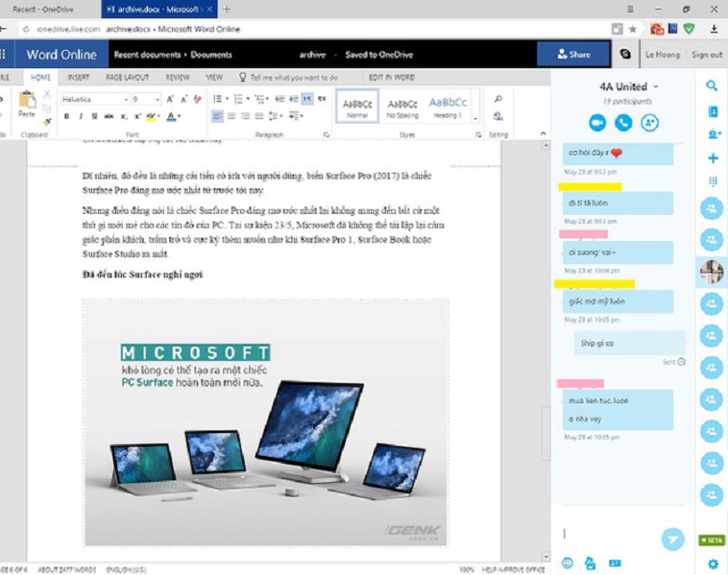The image size is (728, 575).
Task: Open the emoticon picker in chat
Action: (x=567, y=563)
